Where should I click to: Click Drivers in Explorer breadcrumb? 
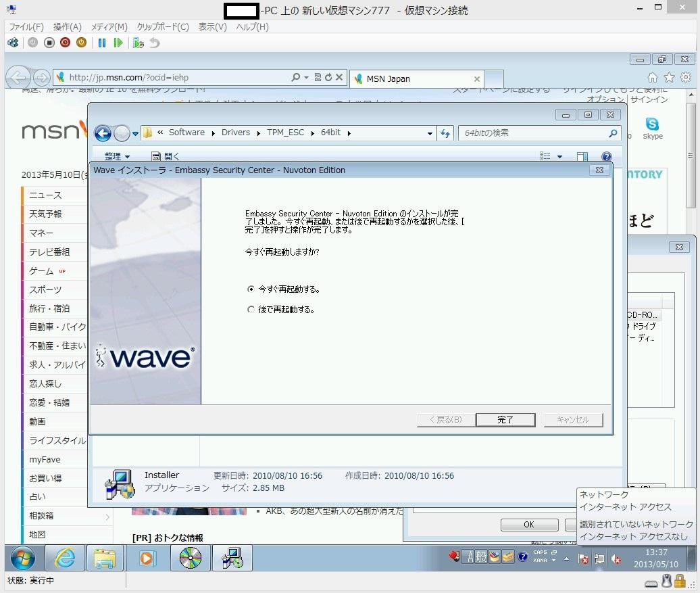(x=236, y=133)
